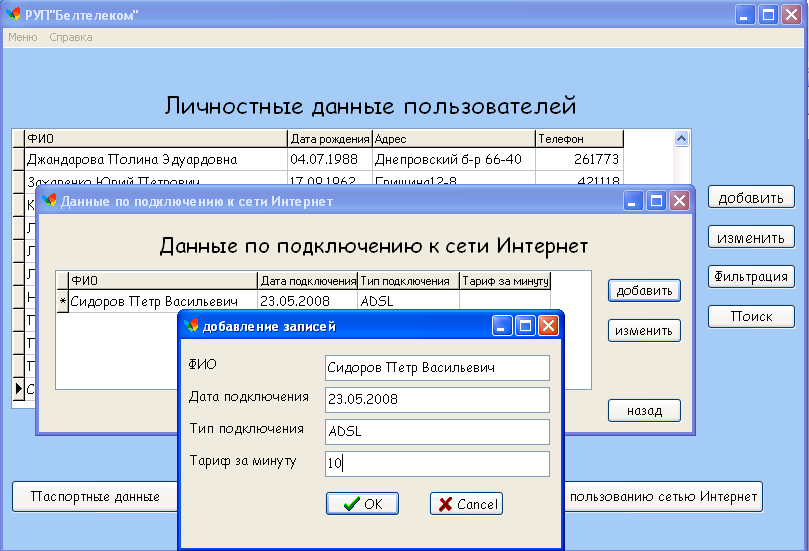Click the Тип подключения input field
Screen dimensions: 809x551
tap(437, 432)
